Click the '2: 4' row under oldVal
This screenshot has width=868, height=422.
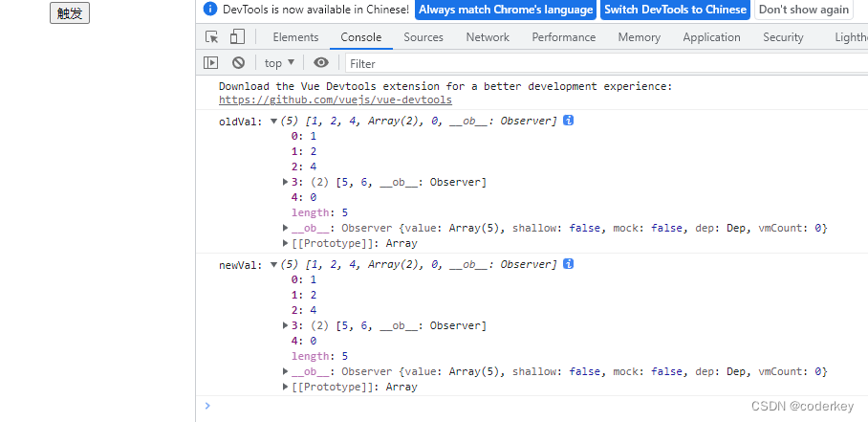[304, 167]
